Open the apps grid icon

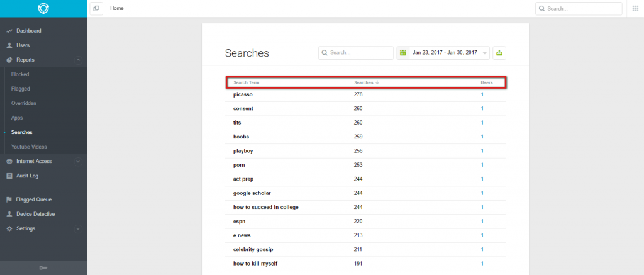point(635,9)
